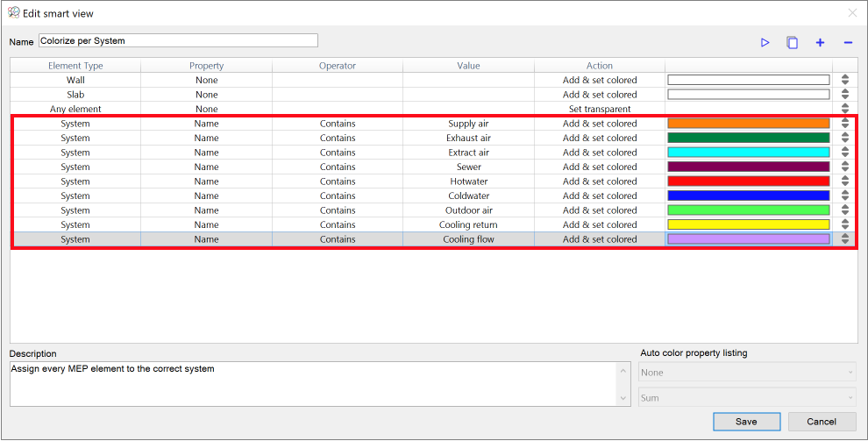Select the Extract air value cell
This screenshot has height=441, width=868.
coord(468,153)
